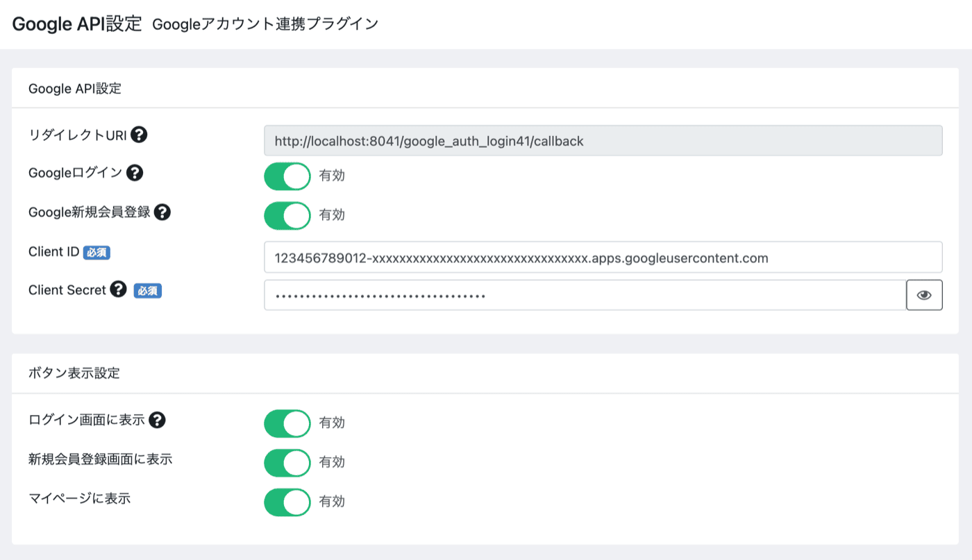Click the 必須 badge beside Client ID
972x560 pixels.
coord(97,253)
